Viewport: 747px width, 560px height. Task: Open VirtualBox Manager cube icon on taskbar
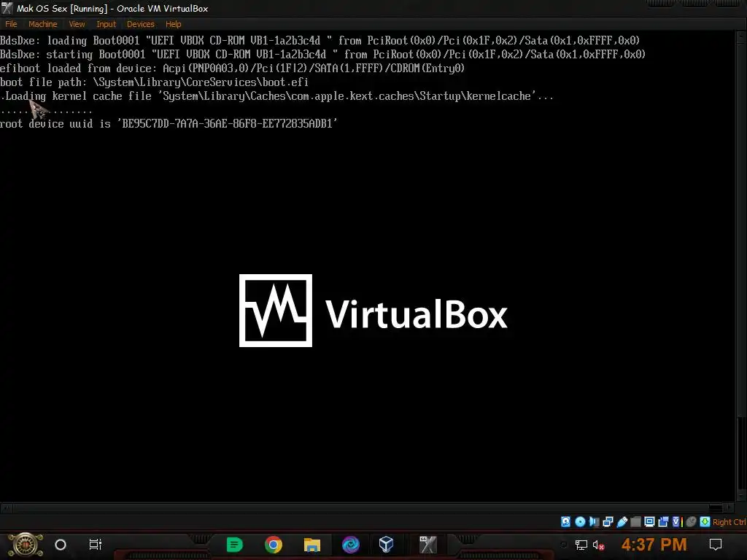[x=387, y=544]
